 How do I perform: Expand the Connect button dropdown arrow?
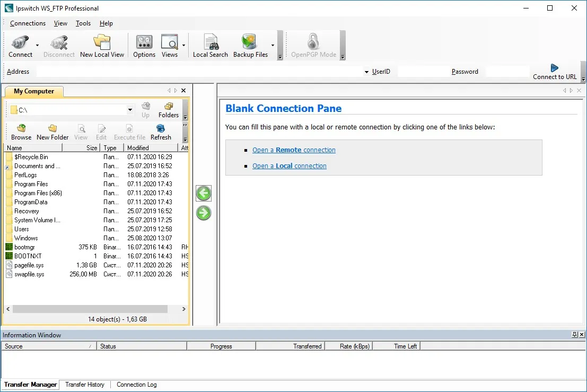(x=37, y=45)
